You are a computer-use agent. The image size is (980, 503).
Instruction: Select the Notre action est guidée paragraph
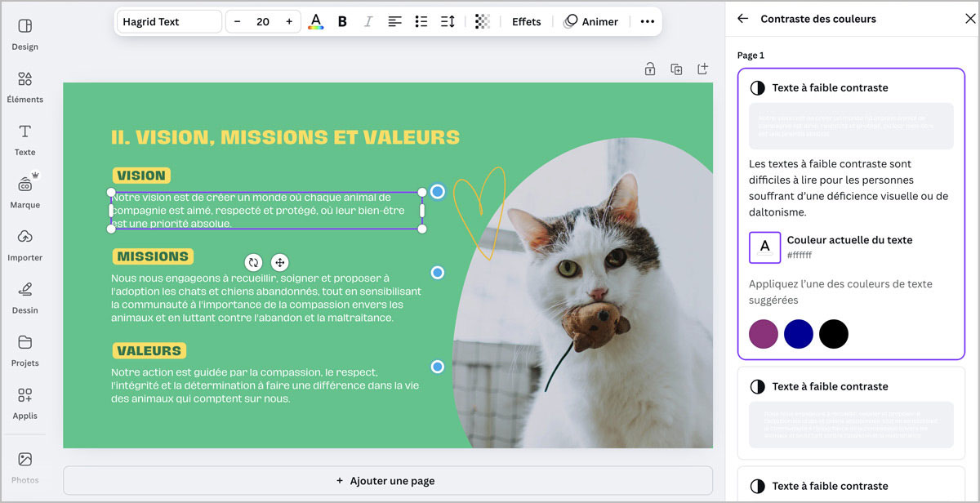point(265,385)
